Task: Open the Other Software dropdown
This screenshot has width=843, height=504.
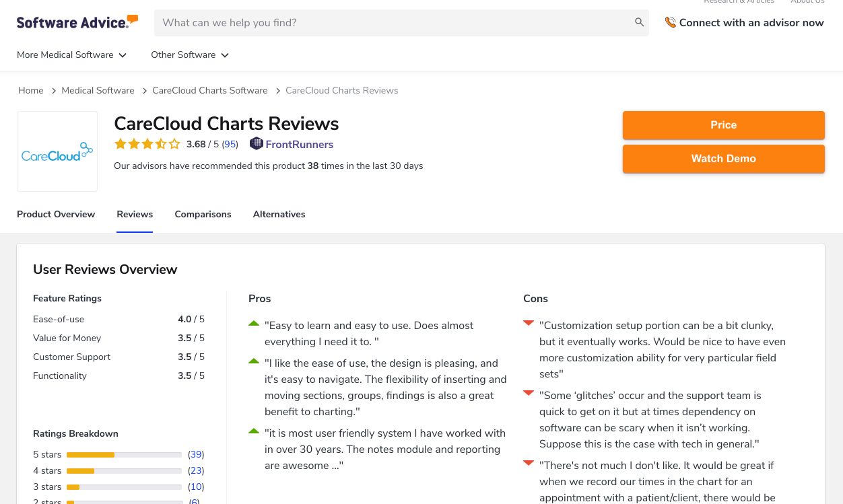Action: tap(190, 55)
